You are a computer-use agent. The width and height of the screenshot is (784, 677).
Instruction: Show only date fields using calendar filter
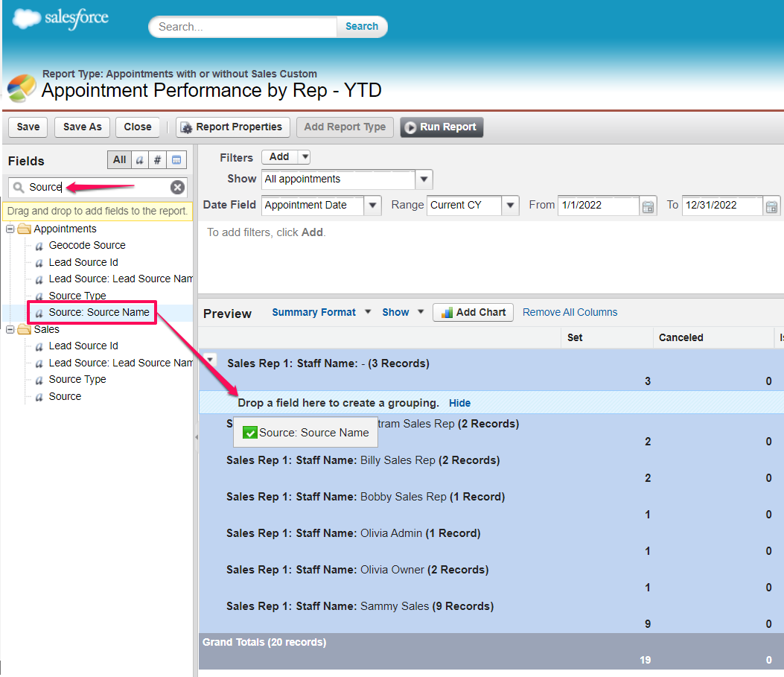(x=176, y=160)
